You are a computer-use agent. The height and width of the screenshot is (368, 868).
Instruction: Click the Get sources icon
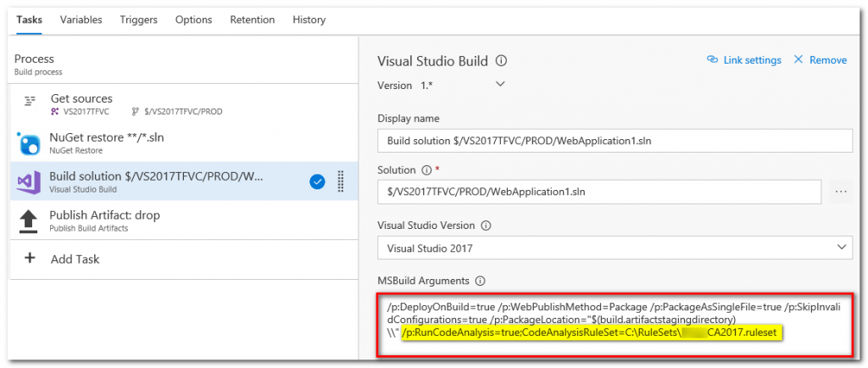[30, 100]
